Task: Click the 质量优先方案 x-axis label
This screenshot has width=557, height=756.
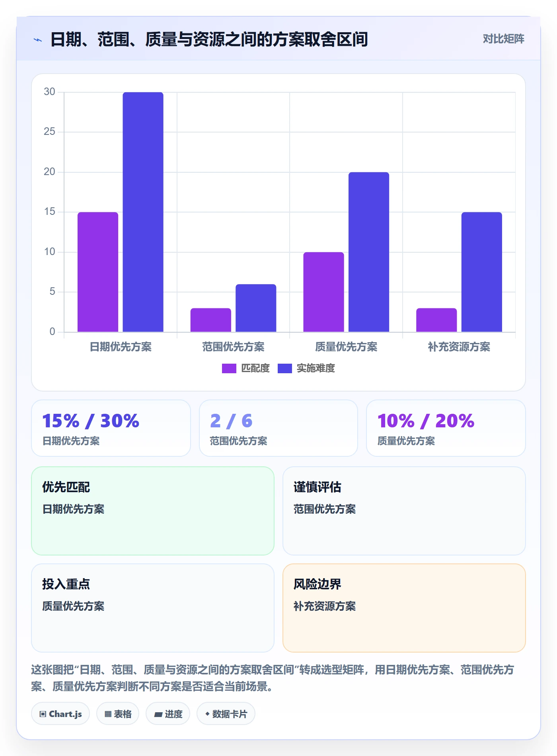Action: pyautogui.click(x=346, y=347)
